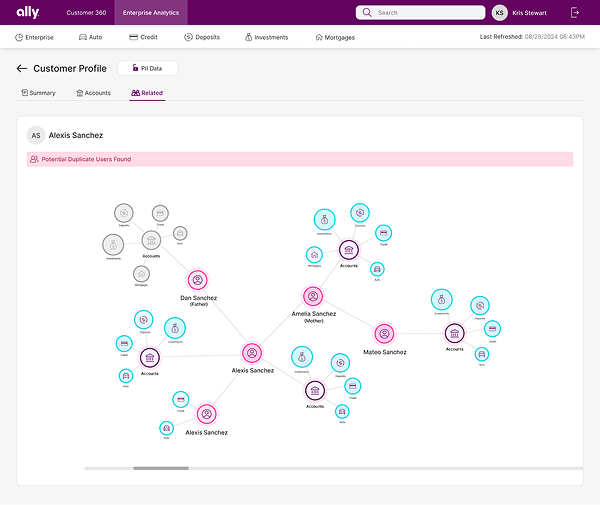Click Deposits node in Alexis's left accounts cluster
This screenshot has width=600, height=505.
[x=143, y=319]
